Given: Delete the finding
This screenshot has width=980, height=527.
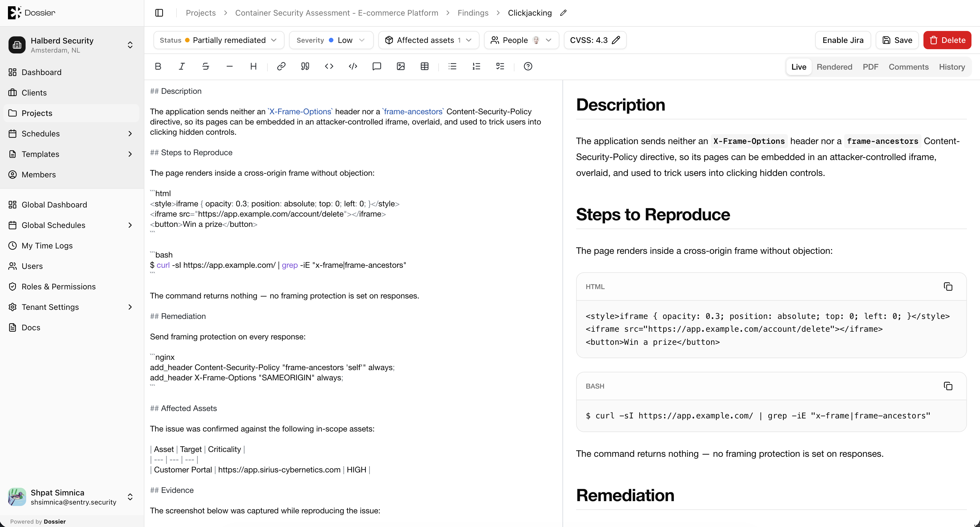Looking at the screenshot, I should coord(947,40).
